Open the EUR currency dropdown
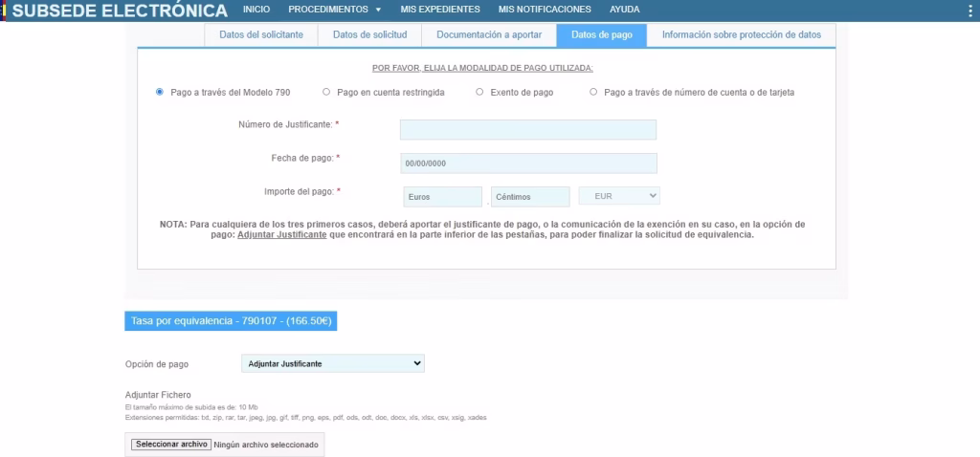980x457 pixels. [x=619, y=196]
